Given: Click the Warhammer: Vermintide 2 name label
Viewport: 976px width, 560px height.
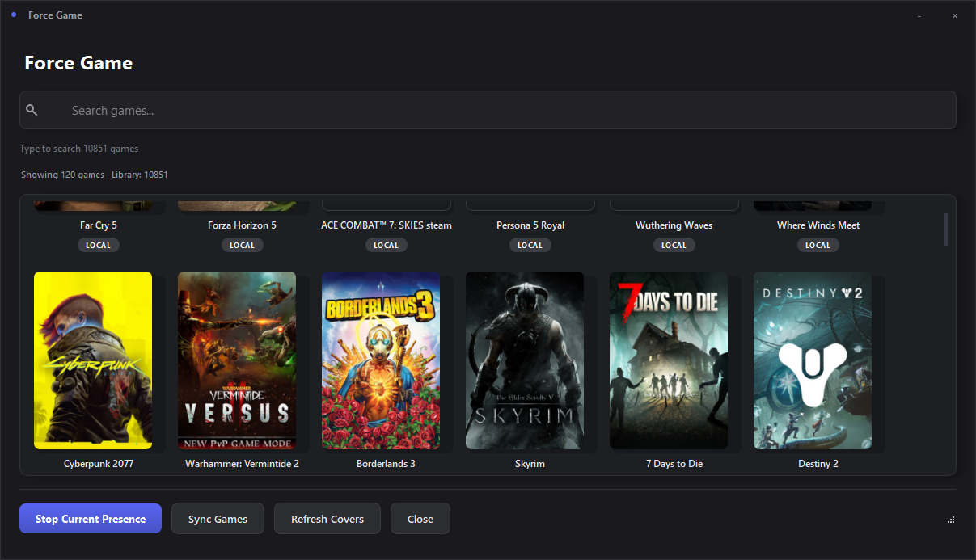Looking at the screenshot, I should pyautogui.click(x=243, y=464).
